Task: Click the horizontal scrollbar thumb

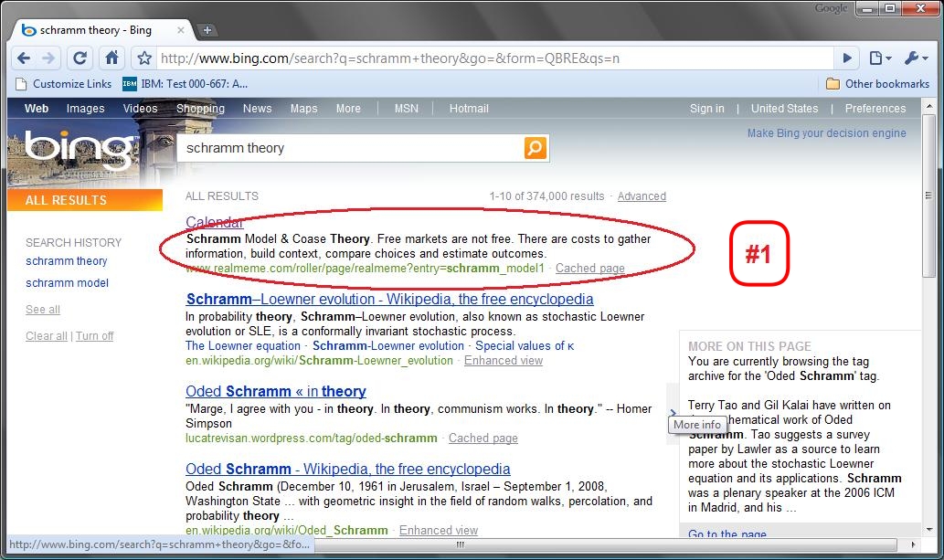Action: click(461, 544)
